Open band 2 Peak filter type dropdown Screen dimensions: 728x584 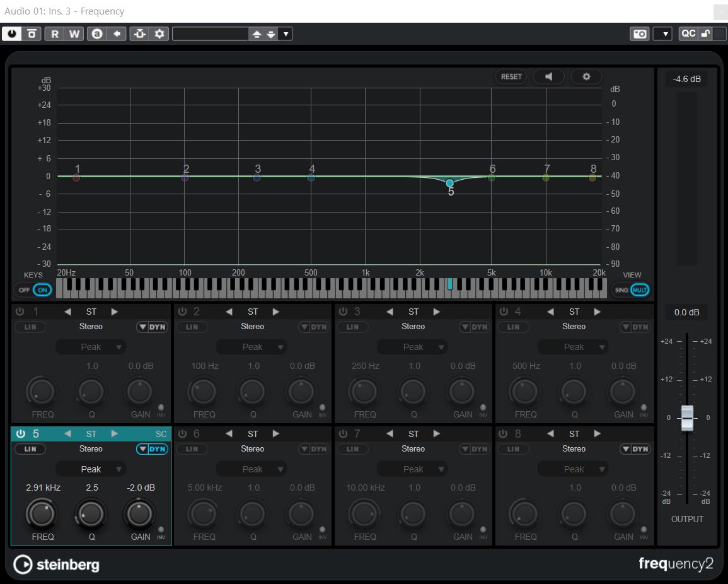coord(252,347)
